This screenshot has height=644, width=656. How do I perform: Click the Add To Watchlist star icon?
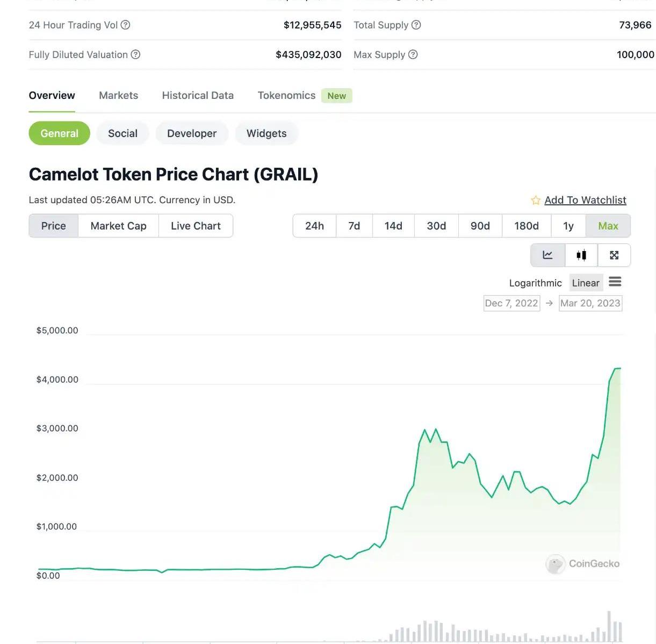536,201
